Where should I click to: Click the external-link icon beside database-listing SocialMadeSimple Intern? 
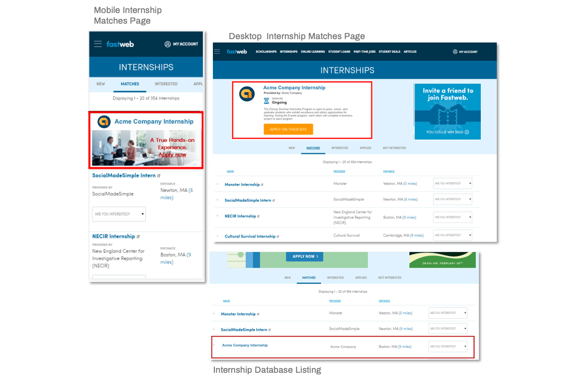coord(269,330)
